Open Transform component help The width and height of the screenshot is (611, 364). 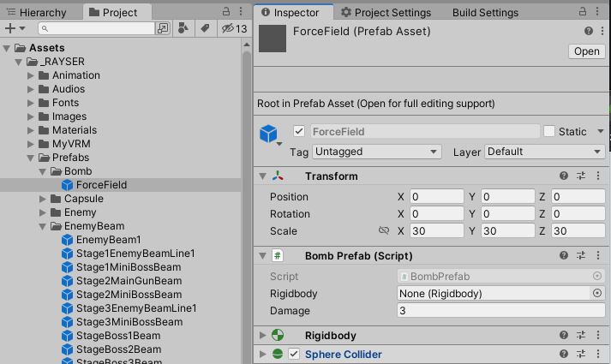point(564,176)
